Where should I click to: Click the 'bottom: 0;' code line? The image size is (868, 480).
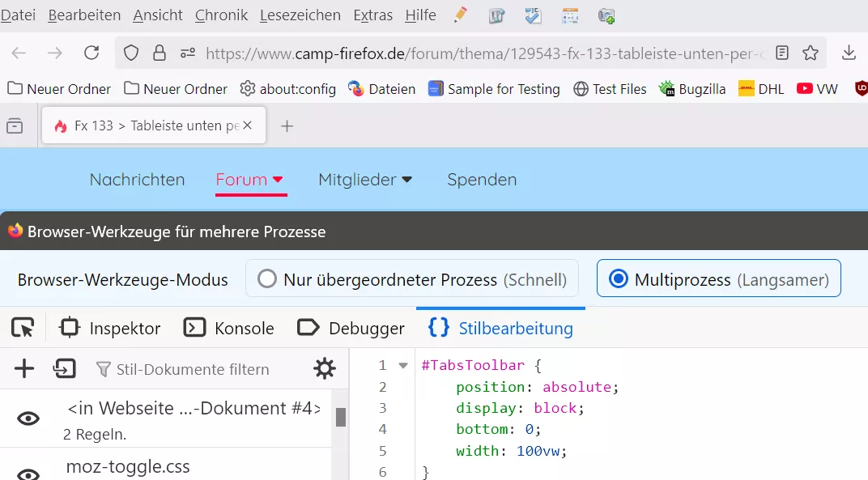pos(498,429)
